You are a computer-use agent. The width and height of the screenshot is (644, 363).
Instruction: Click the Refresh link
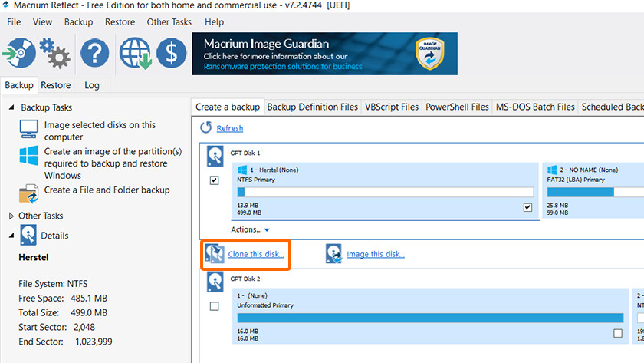coord(229,128)
